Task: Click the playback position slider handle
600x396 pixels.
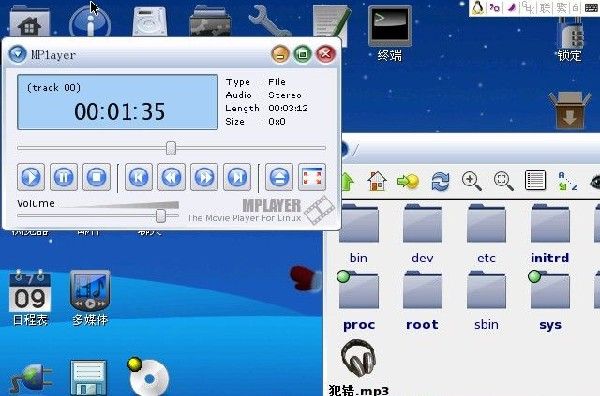Action: (171, 148)
